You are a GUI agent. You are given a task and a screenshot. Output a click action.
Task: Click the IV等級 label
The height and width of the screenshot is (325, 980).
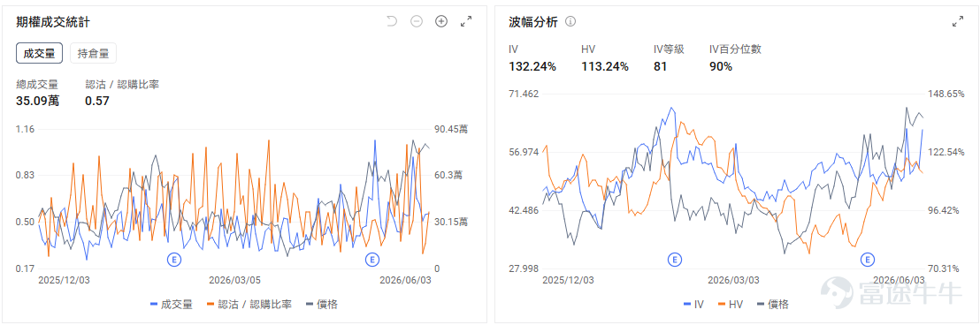(x=669, y=49)
